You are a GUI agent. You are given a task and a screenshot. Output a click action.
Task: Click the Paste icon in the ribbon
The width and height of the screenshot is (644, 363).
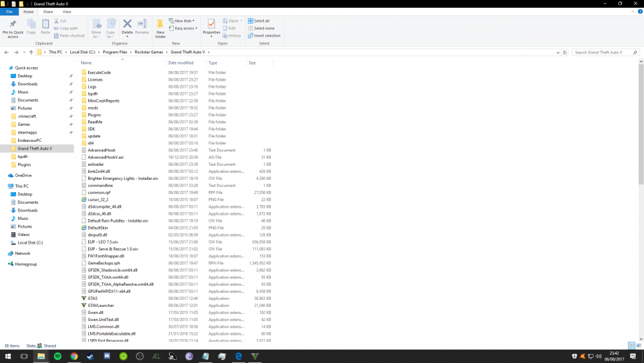pyautogui.click(x=45, y=26)
